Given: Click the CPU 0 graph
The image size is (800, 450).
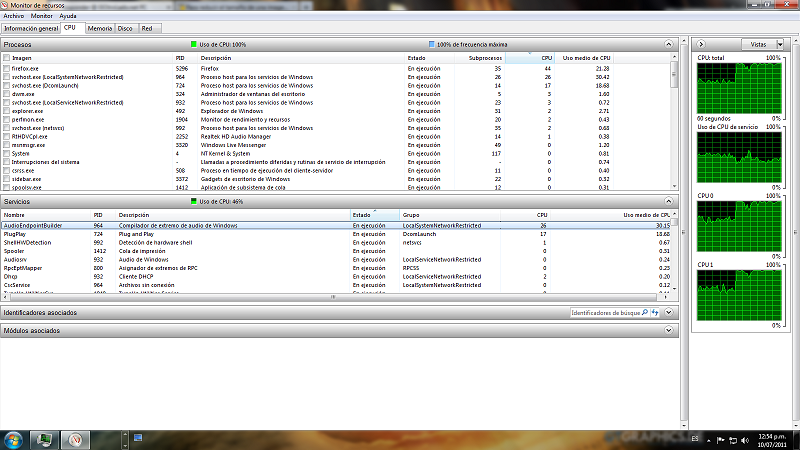Looking at the screenshot, I should [739, 226].
